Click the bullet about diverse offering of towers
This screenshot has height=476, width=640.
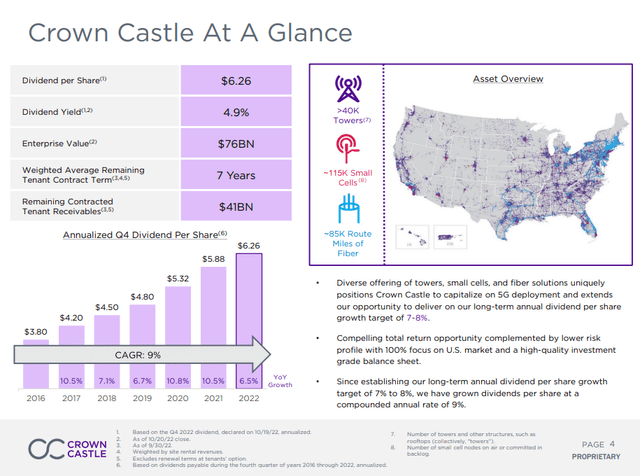click(479, 300)
